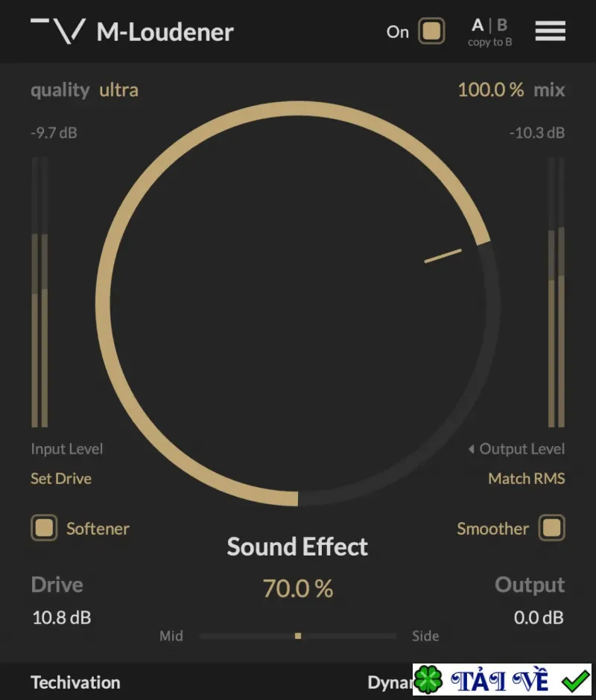Click the Softener label
Image resolution: width=596 pixels, height=700 pixels.
pyautogui.click(x=98, y=529)
